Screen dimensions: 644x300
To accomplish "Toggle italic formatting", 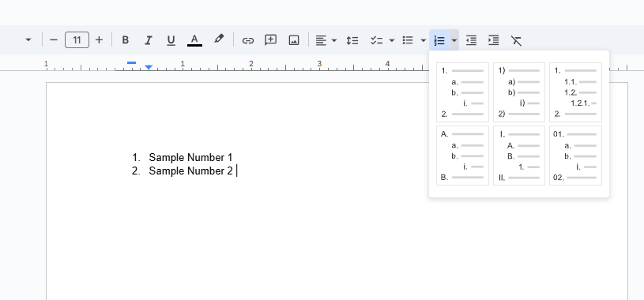I will point(149,40).
